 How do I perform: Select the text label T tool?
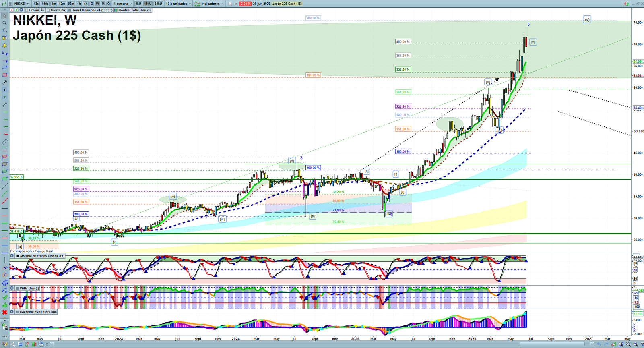pos(4,90)
